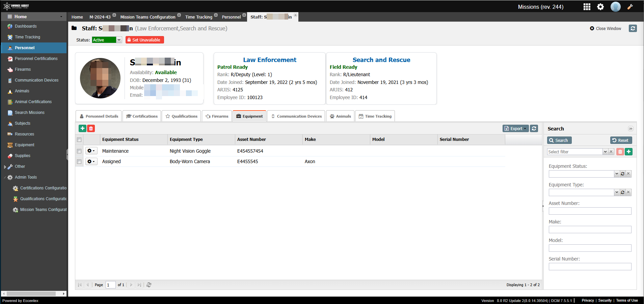Delete selected equipment with red trash icon
This screenshot has width=644, height=304.
coord(91,128)
